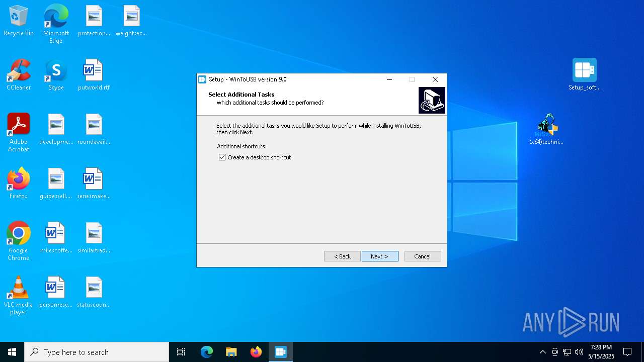Close the WinToUSB Setup window
Viewport: 644px width, 362px height.
[435, 79]
